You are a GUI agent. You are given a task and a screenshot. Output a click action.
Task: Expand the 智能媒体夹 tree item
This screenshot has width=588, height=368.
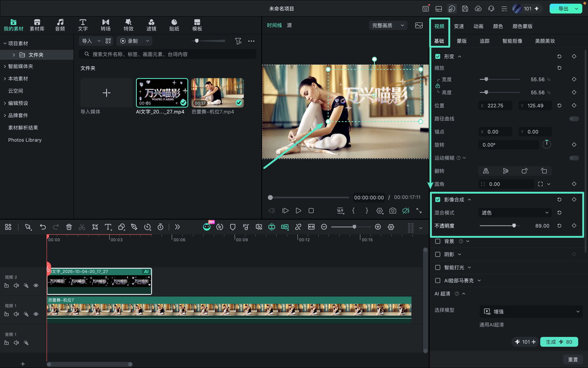[x=5, y=66]
